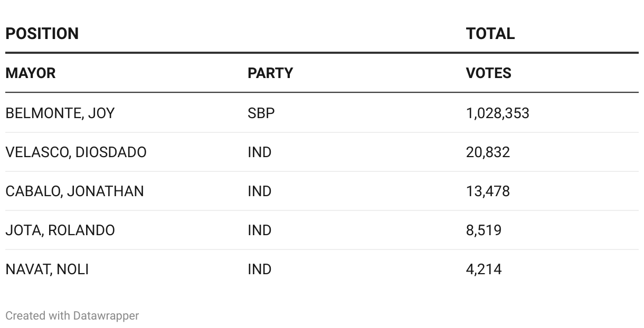Click the JOTA, ROLANDO name cell

tap(60, 230)
